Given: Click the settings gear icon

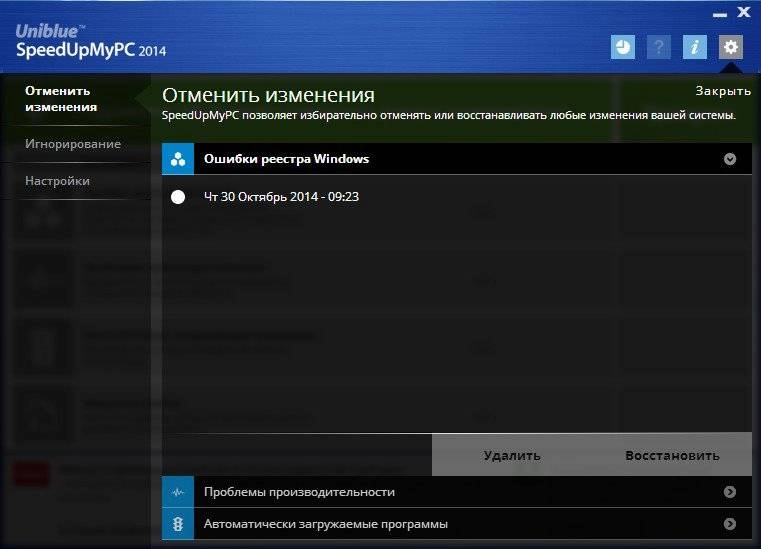Looking at the screenshot, I should 730,47.
